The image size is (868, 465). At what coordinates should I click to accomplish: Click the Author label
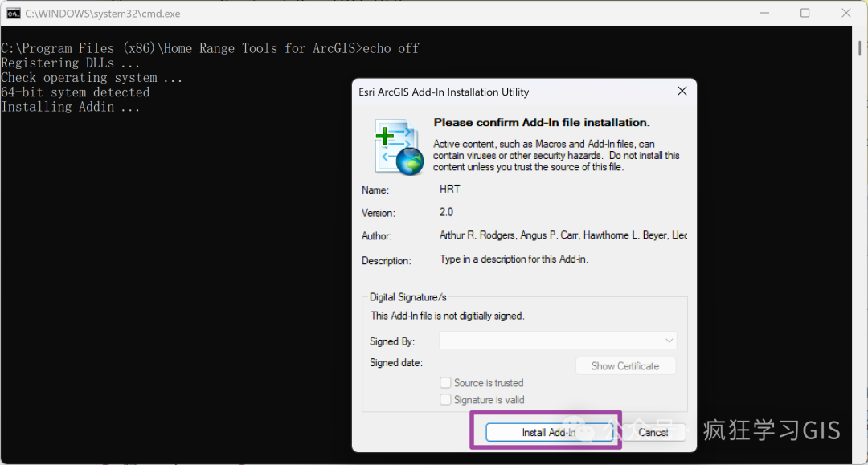click(x=376, y=236)
